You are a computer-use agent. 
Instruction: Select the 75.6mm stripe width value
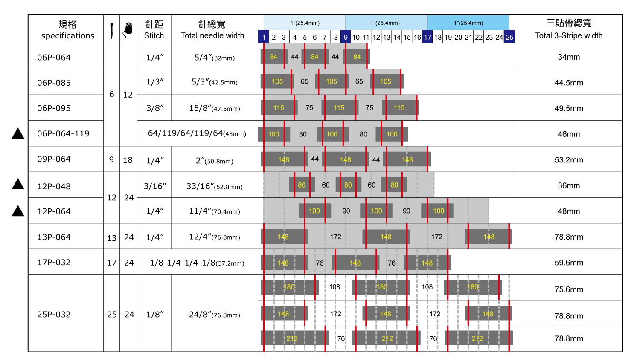click(x=569, y=289)
